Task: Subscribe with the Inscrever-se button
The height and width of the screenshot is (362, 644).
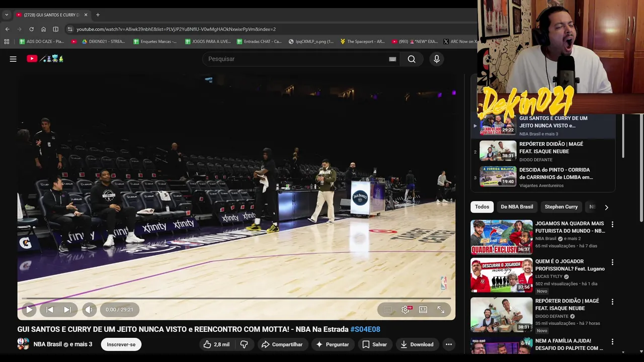Action: pos(121,344)
